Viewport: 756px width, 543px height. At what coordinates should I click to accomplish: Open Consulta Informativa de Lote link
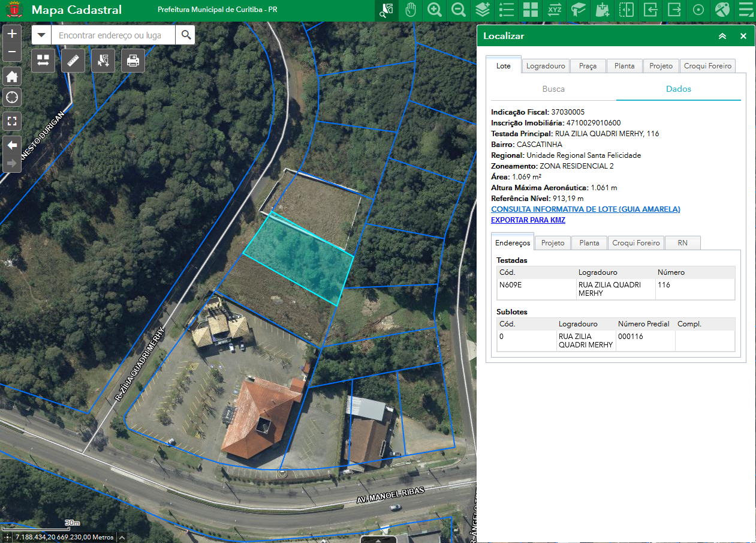tap(586, 209)
